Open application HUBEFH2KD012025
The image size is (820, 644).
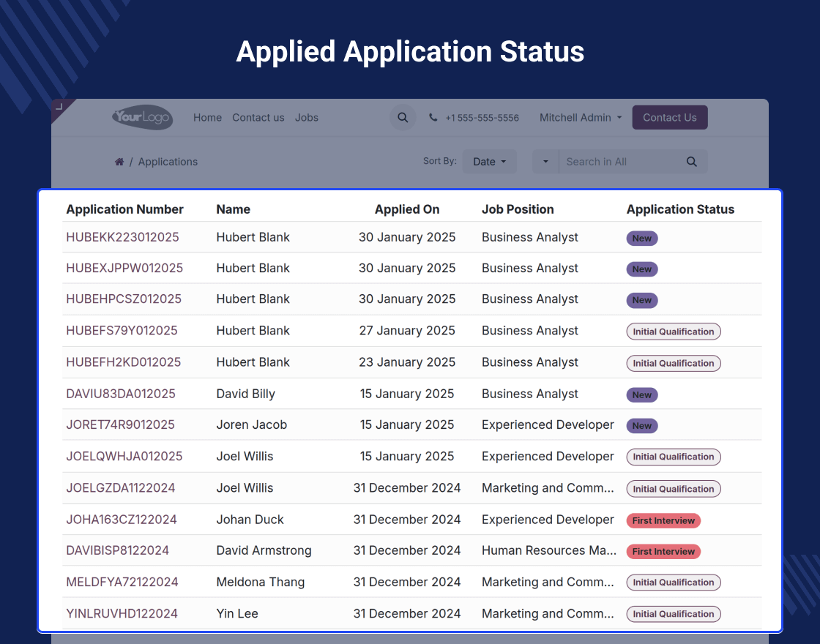(x=124, y=362)
